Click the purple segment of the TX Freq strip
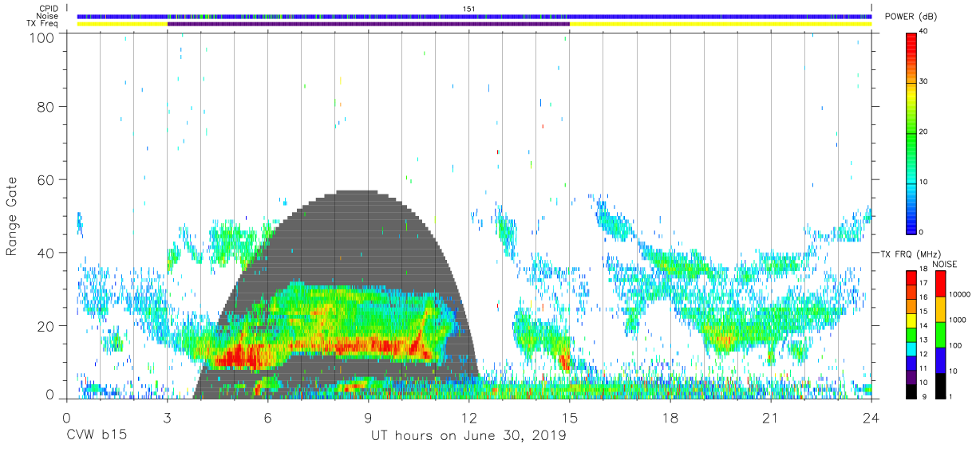Image resolution: width=980 pixels, height=452 pixels. point(368,24)
